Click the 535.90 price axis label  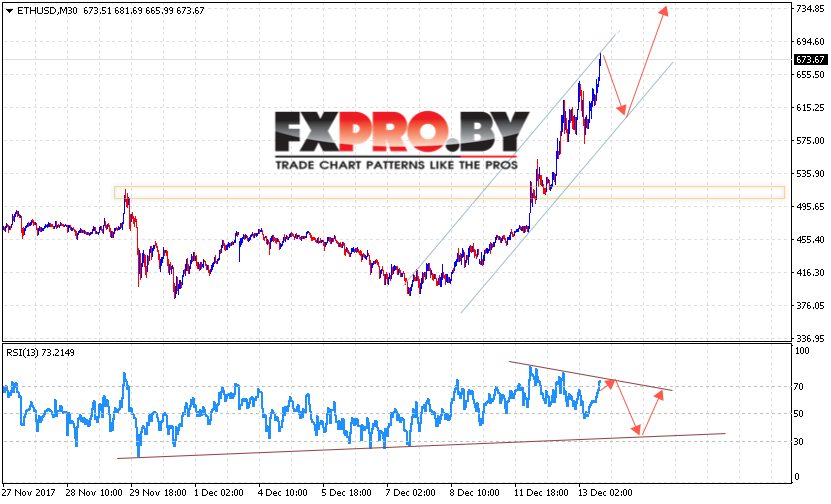point(810,173)
